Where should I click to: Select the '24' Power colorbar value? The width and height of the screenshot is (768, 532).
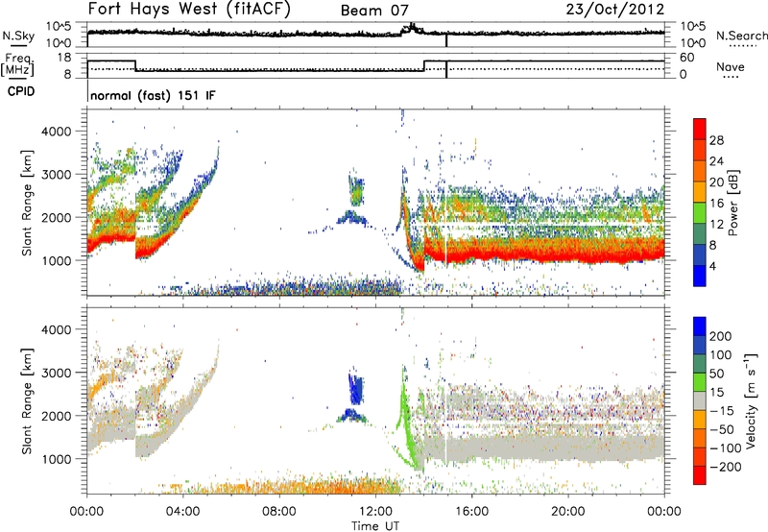(x=716, y=161)
